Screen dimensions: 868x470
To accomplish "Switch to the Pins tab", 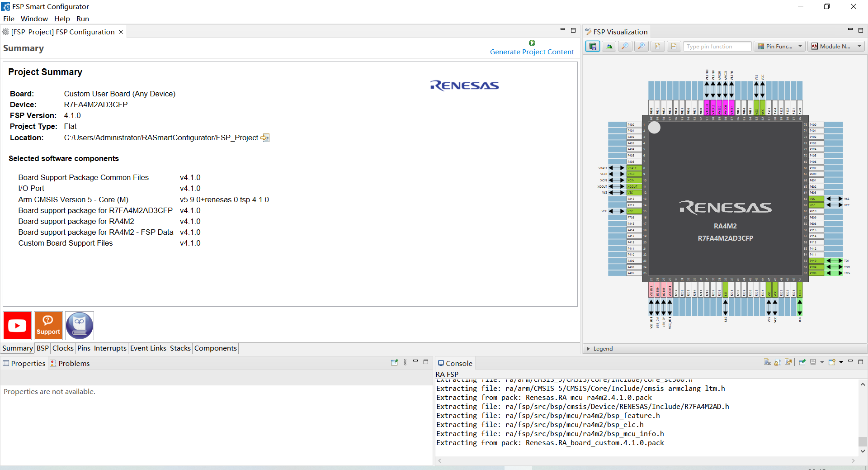I will point(84,348).
